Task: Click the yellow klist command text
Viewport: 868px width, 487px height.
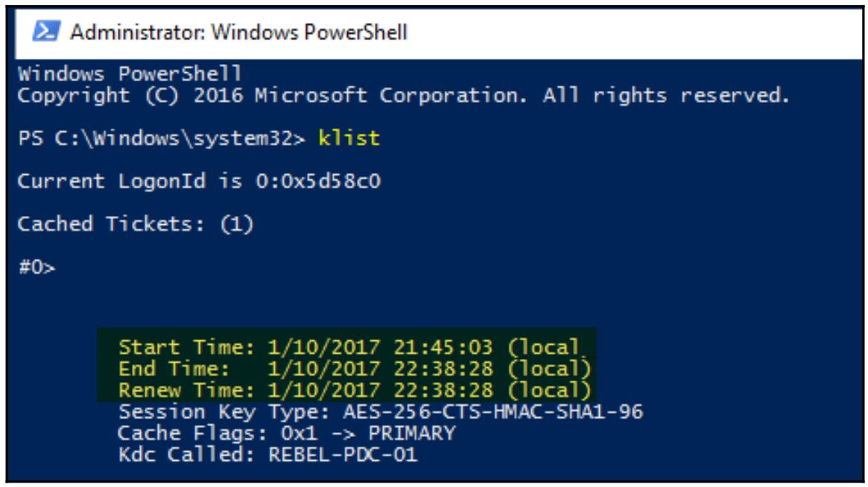Action: coord(349,139)
